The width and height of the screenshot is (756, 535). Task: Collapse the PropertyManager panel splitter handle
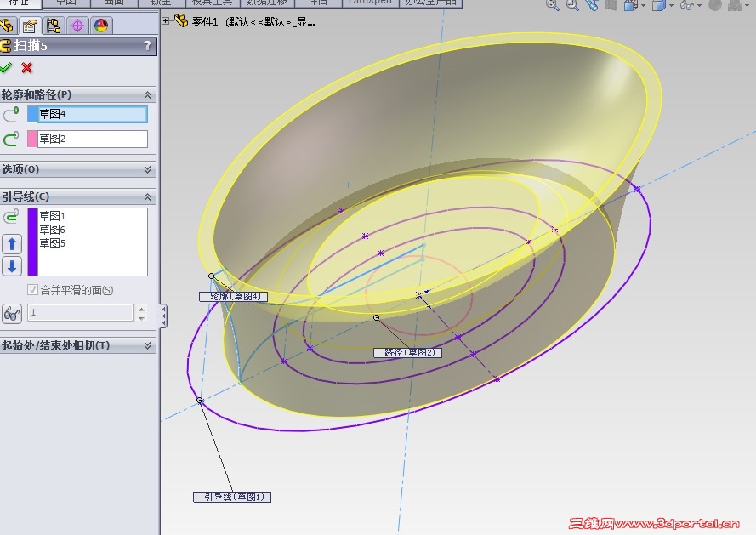point(164,316)
